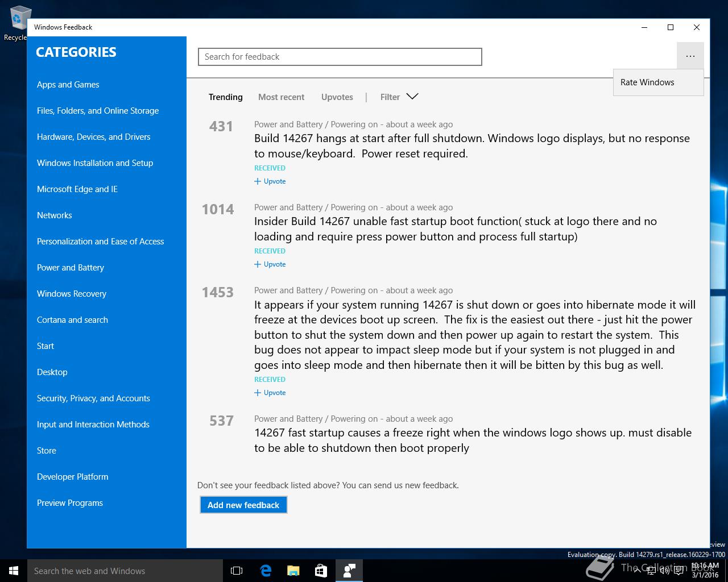Click the taskbar clock showing 3/1/2016

(x=705, y=571)
